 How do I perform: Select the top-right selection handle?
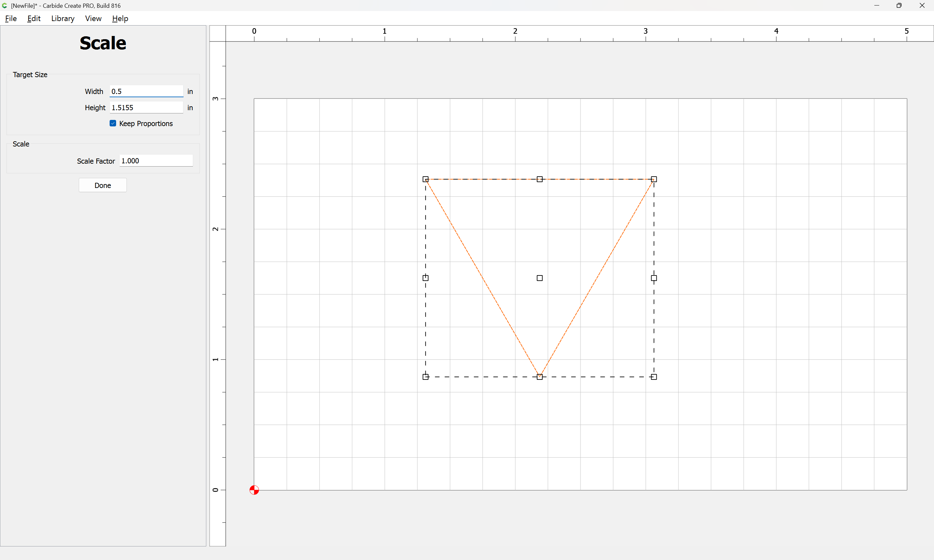click(654, 179)
